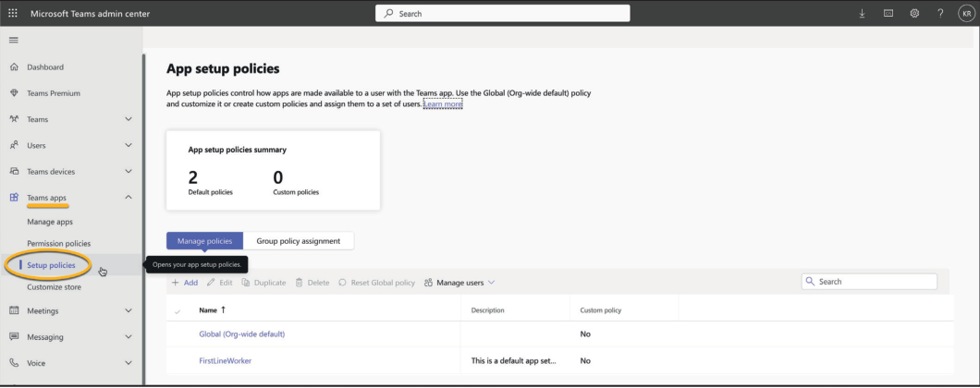Open the help question mark icon
Screen dimensions: 980x388
point(940,13)
